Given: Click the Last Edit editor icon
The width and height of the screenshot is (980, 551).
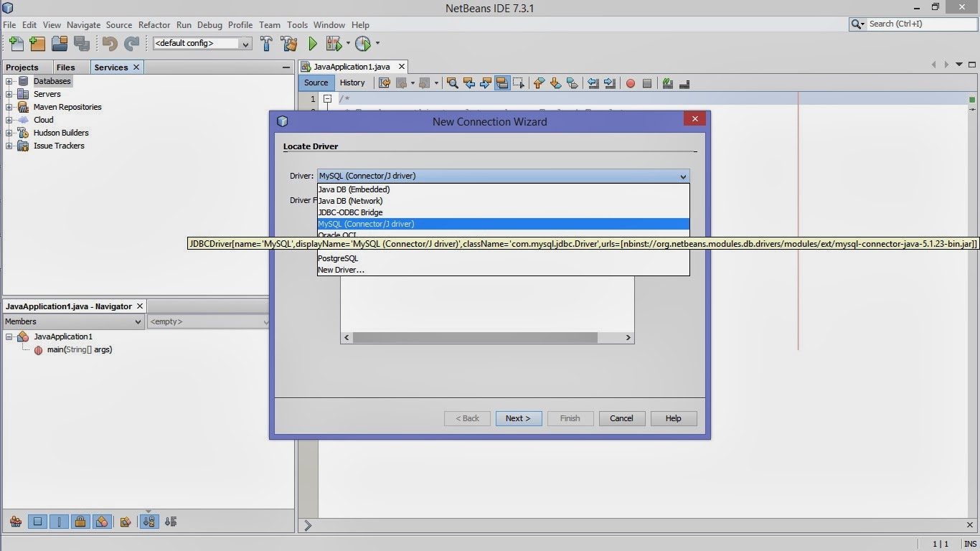Looking at the screenshot, I should click(x=384, y=83).
